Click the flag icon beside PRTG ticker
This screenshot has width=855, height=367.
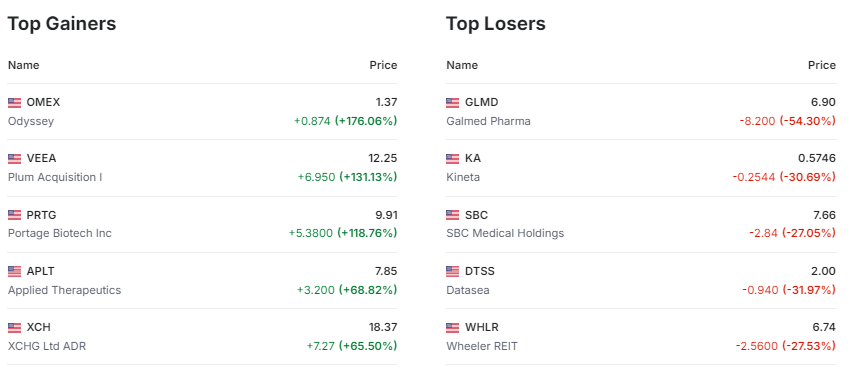pos(15,215)
